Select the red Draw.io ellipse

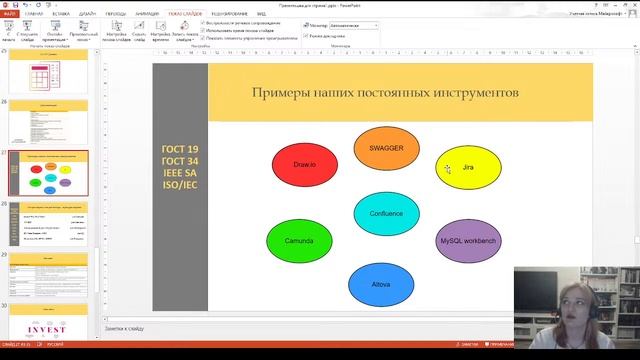pos(305,164)
